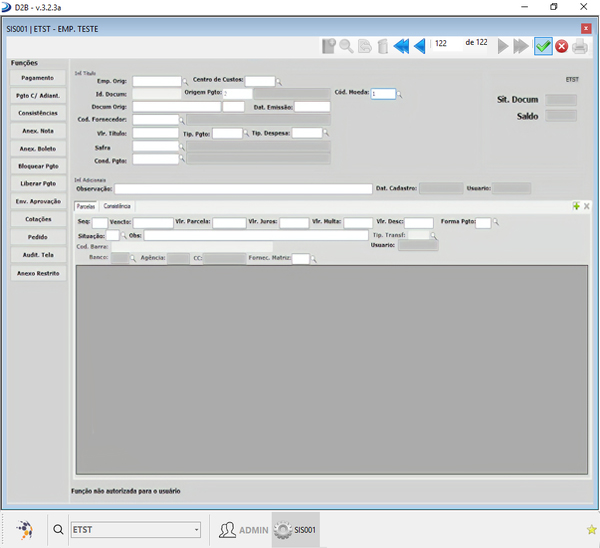Viewport: 600px width, 548px height.
Task: Click the Vlr. Desc input field
Action: (419, 223)
